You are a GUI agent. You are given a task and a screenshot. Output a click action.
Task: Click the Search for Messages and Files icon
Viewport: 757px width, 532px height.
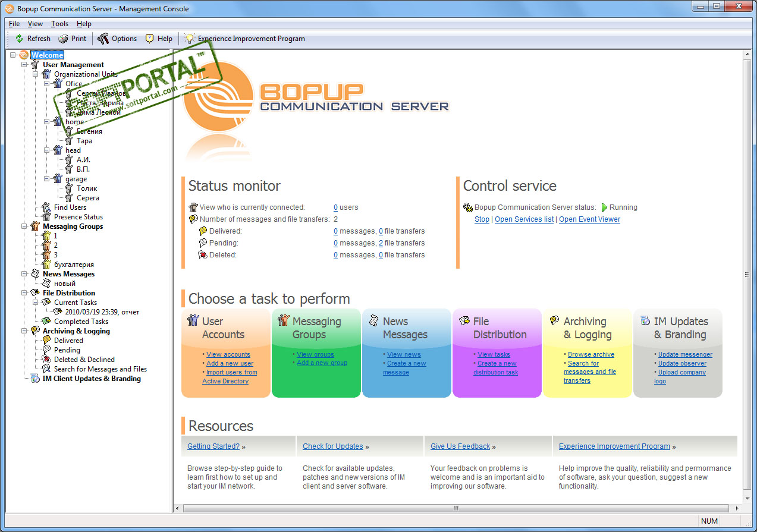pyautogui.click(x=46, y=369)
